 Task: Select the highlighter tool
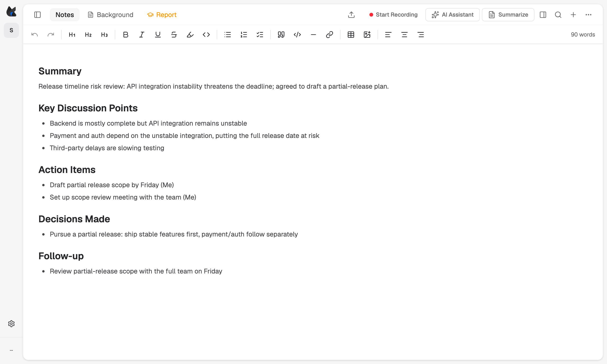190,35
